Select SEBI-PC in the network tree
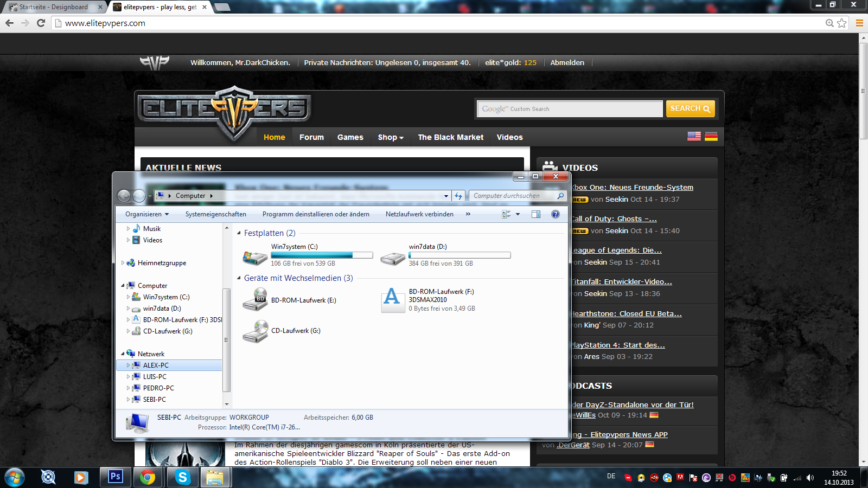The image size is (868, 488). click(x=155, y=400)
